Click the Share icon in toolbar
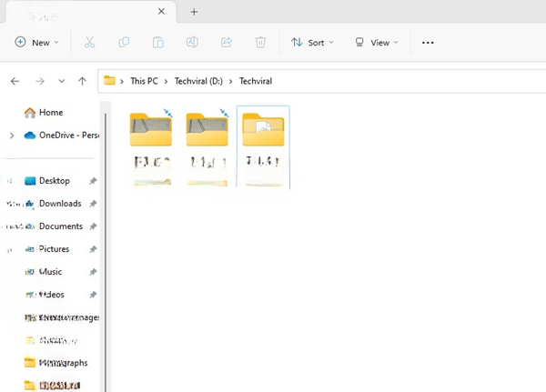 tap(227, 43)
